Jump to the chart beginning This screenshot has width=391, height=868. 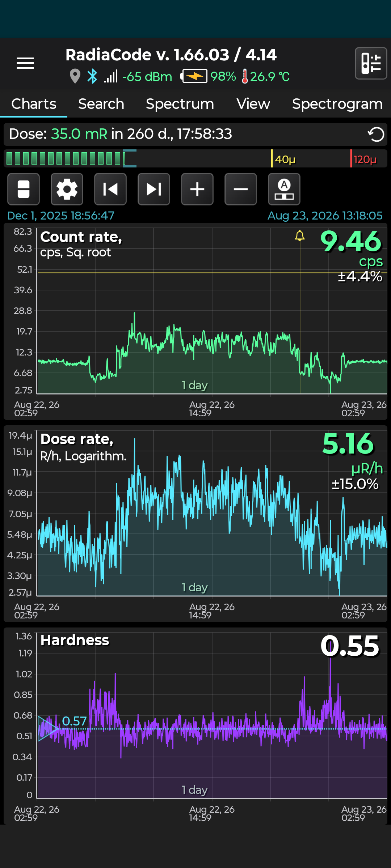[x=110, y=189]
